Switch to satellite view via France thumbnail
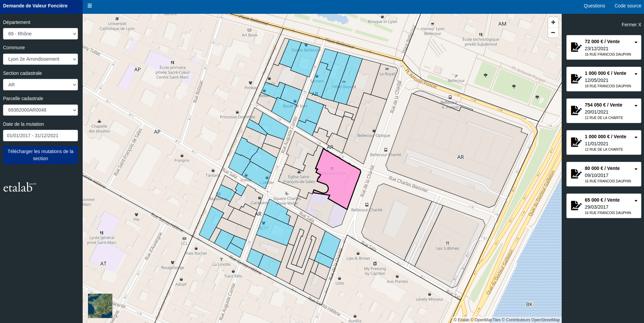 click(x=100, y=306)
